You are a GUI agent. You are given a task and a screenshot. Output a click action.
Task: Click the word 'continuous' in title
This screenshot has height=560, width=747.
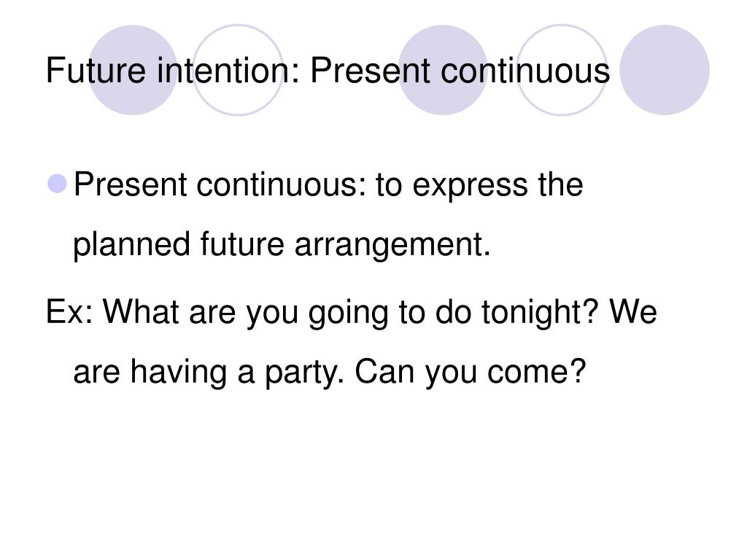pyautogui.click(x=525, y=71)
